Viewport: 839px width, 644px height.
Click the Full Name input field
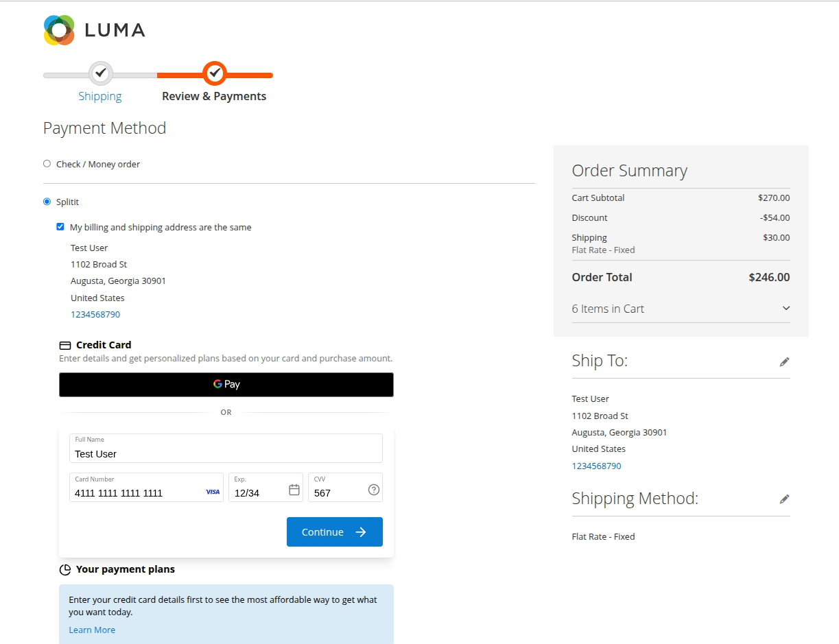226,448
